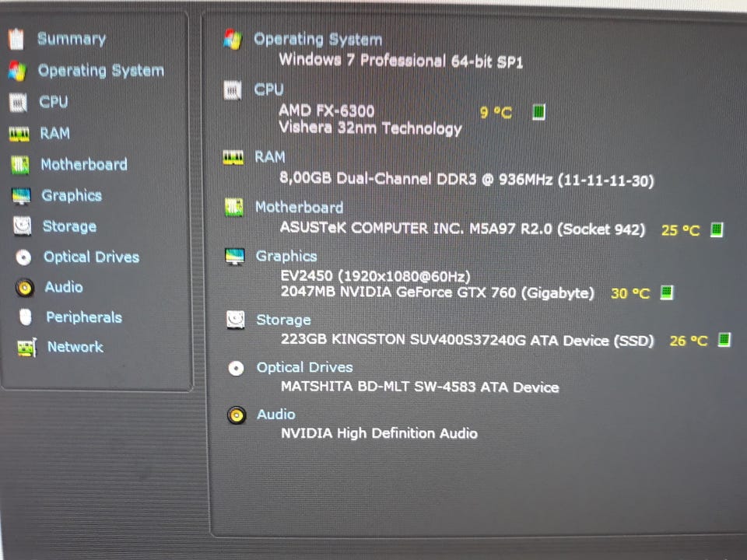
Task: Open Peripherals section in sidebar
Action: point(84,317)
